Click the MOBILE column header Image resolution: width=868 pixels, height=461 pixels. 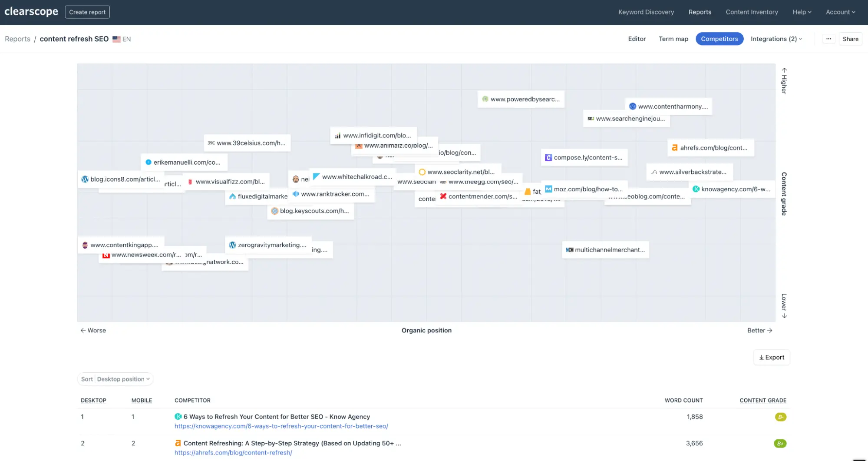tap(142, 400)
